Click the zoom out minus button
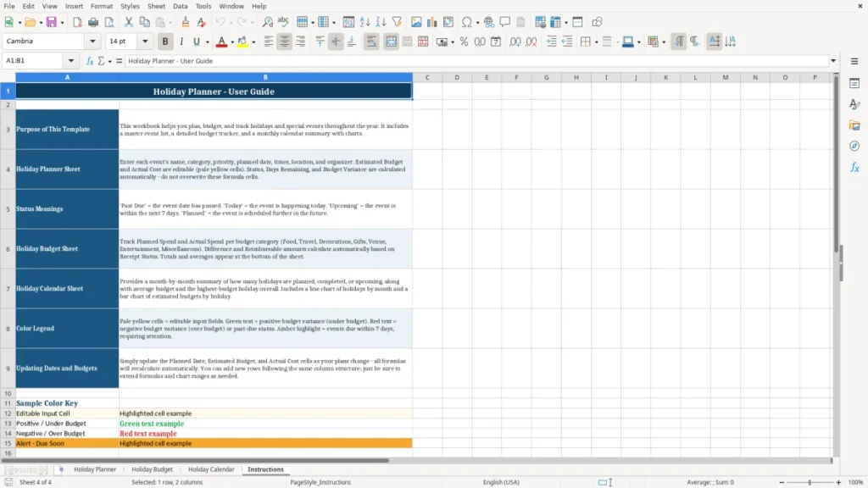This screenshot has width=868, height=488. point(782,482)
